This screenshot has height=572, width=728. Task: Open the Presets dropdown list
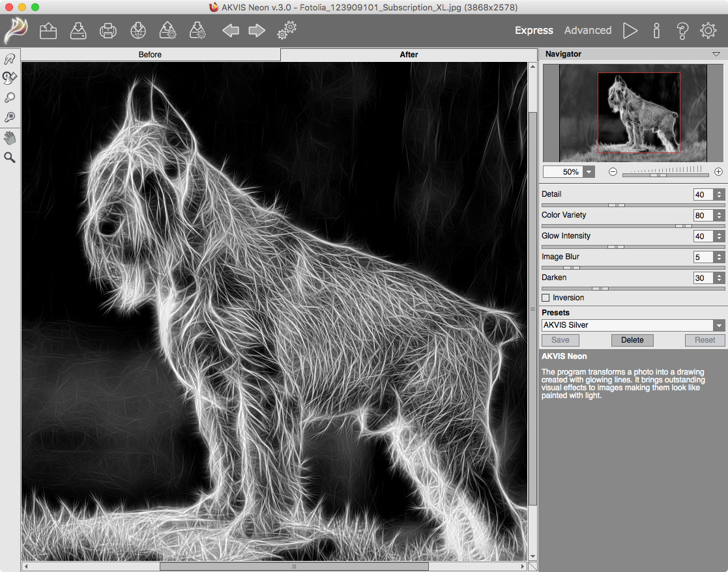[x=719, y=325]
